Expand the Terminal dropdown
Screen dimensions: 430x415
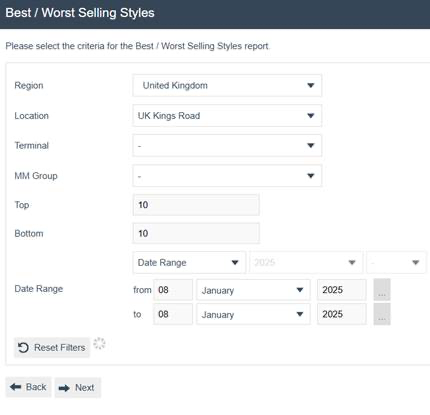tap(227, 146)
